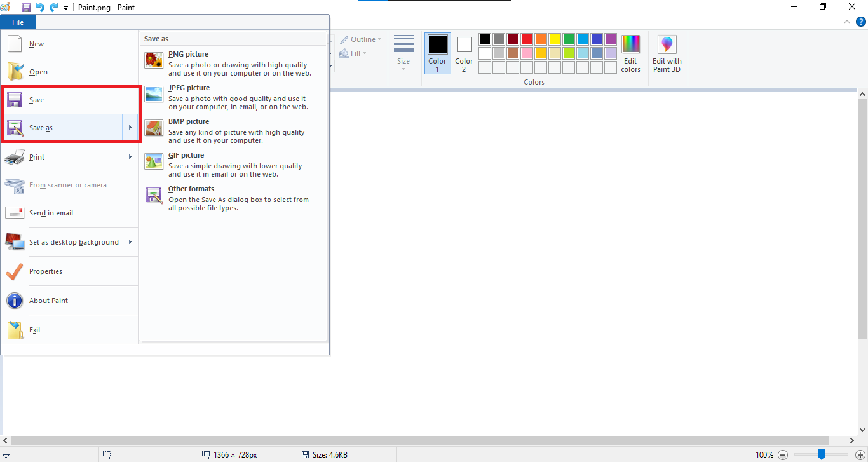Choose About Paint menu entry

(69, 301)
